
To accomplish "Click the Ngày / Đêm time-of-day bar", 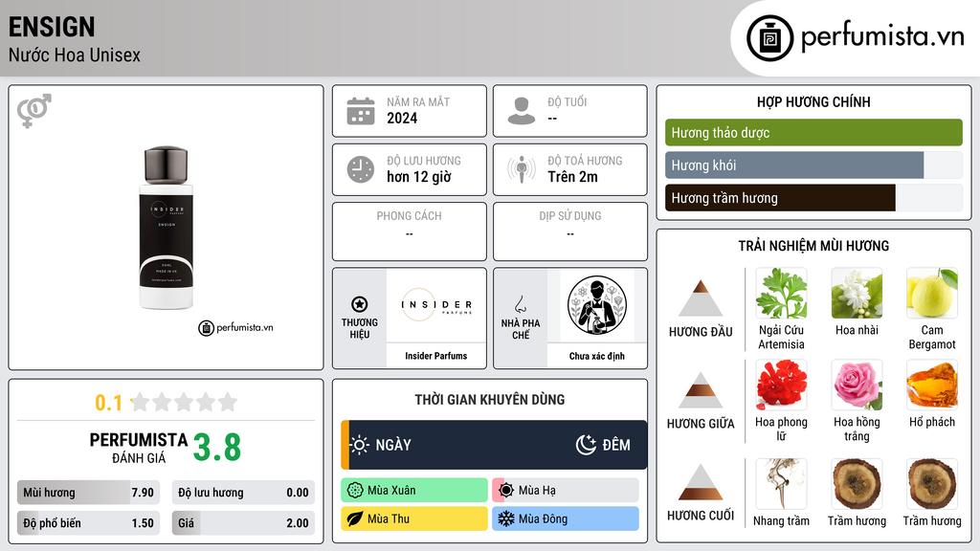I will (x=494, y=445).
